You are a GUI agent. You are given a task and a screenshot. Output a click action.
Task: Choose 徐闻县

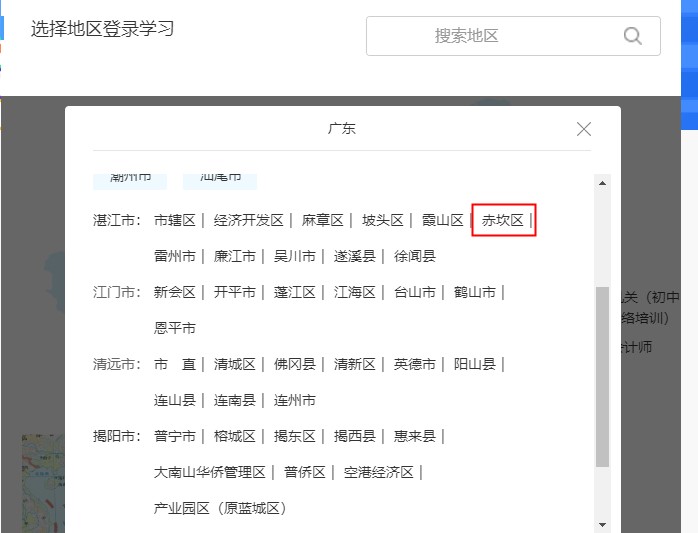point(414,256)
